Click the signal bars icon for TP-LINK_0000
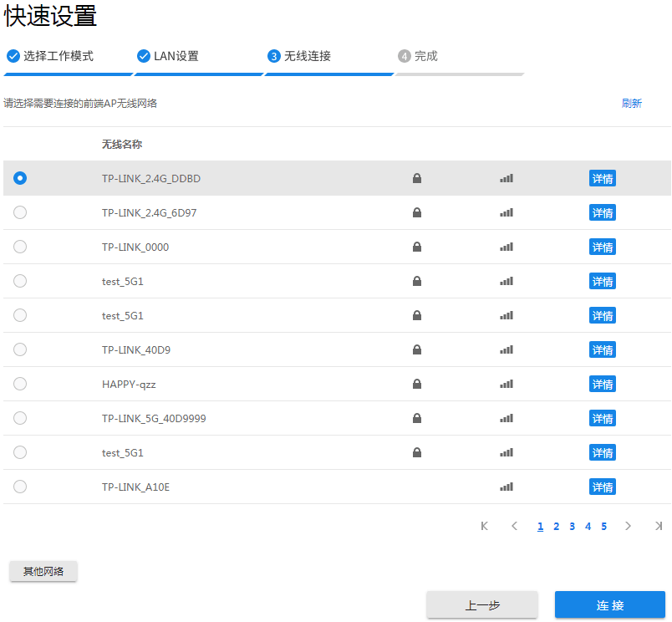The height and width of the screenshot is (622, 672). 506,247
